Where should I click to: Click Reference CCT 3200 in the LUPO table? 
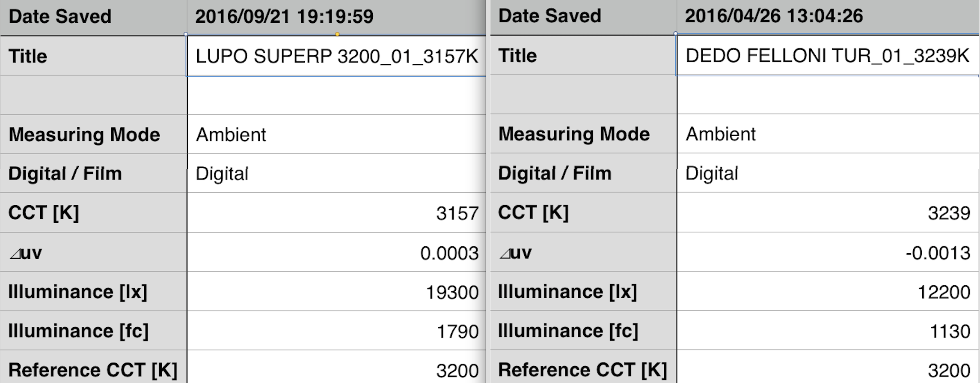[x=457, y=371]
